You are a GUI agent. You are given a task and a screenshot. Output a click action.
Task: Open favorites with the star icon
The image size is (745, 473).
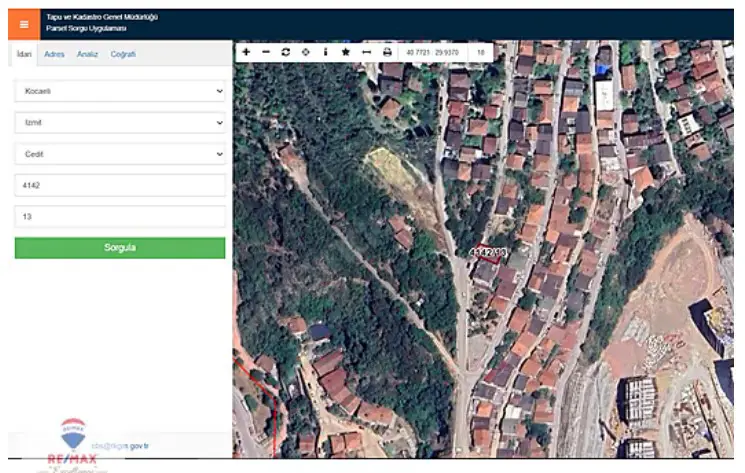(346, 52)
